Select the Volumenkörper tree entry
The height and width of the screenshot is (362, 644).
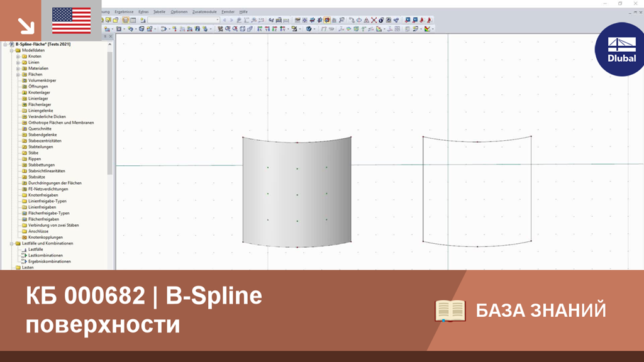point(42,80)
